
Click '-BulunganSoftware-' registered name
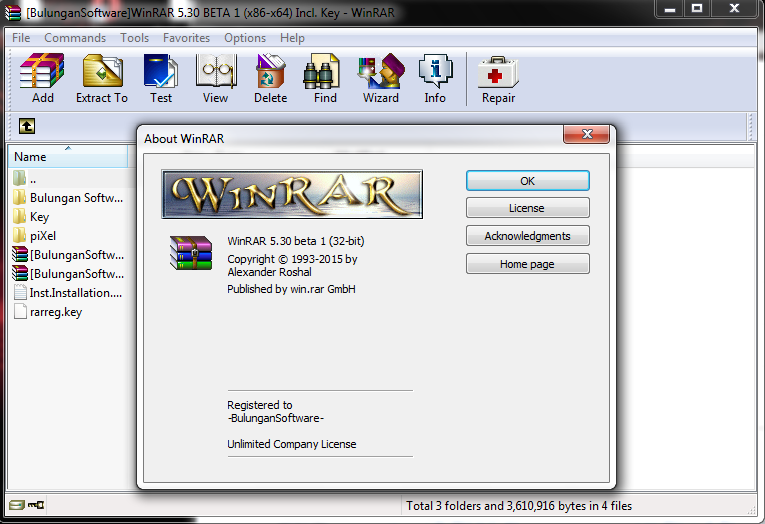click(x=276, y=418)
